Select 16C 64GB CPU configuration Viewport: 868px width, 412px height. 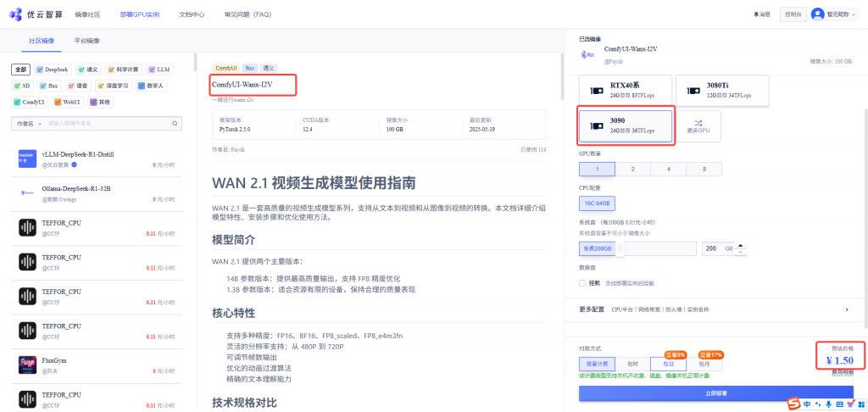coord(597,203)
